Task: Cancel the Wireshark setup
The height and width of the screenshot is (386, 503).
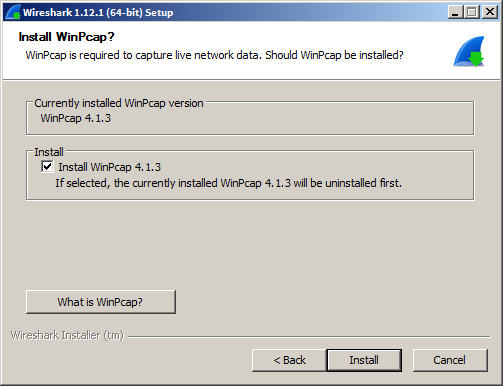Action: [x=450, y=360]
